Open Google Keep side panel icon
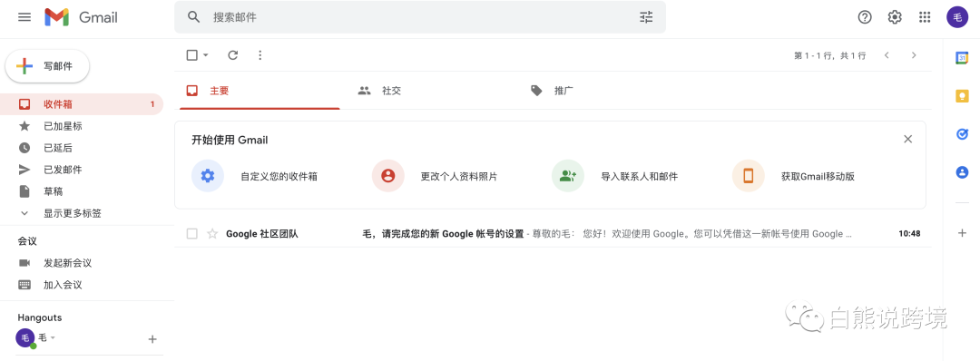 (x=962, y=95)
